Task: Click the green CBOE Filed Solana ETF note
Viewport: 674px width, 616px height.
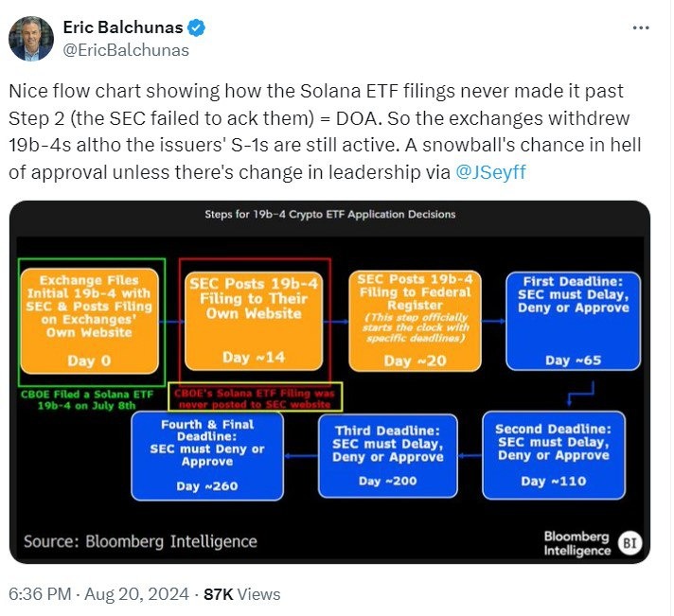Action: tap(89, 398)
